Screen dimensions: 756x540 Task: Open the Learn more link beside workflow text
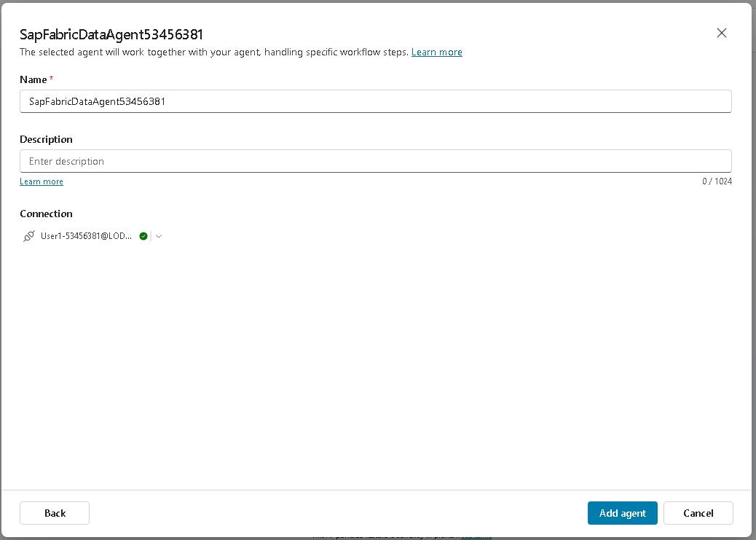[436, 52]
